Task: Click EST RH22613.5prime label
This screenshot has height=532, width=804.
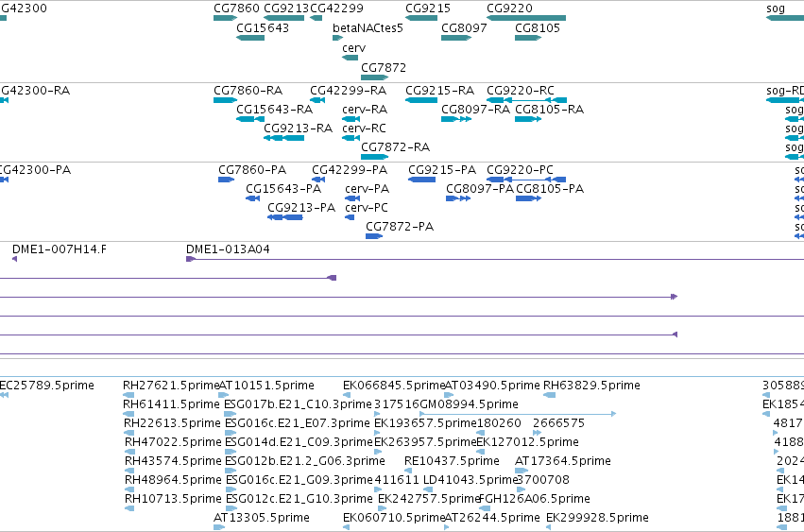Action: pyautogui.click(x=172, y=423)
